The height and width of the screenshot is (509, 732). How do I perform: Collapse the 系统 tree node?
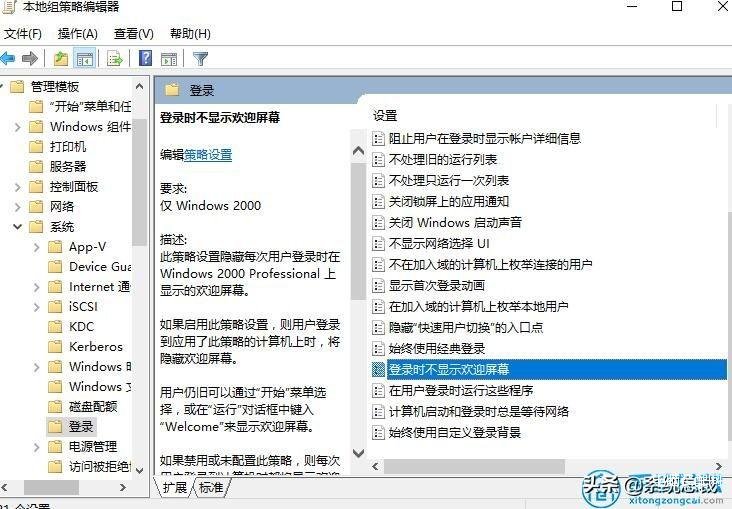(x=18, y=226)
